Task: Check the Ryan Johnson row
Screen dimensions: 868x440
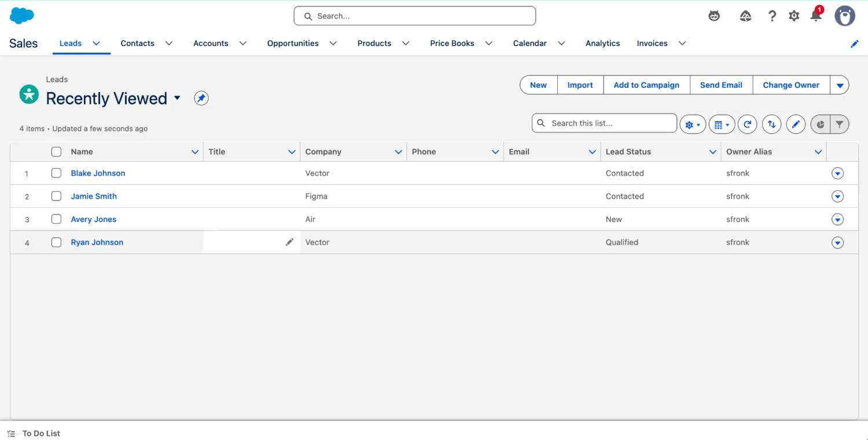Action: click(x=56, y=242)
